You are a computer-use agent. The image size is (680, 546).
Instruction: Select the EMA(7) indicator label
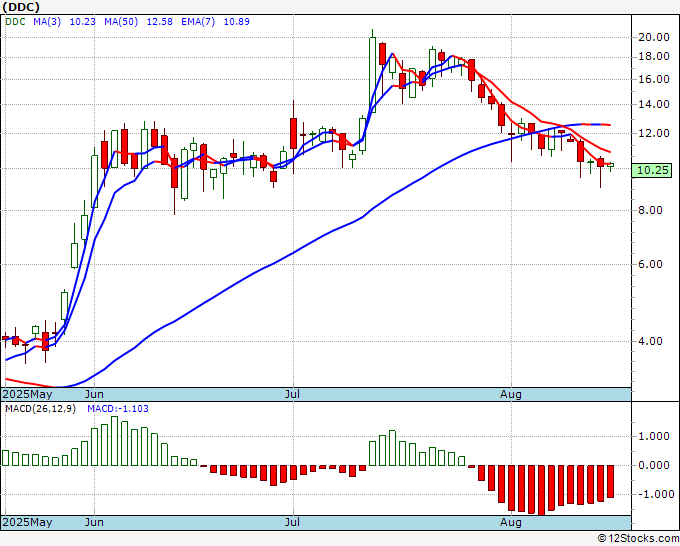(198, 22)
